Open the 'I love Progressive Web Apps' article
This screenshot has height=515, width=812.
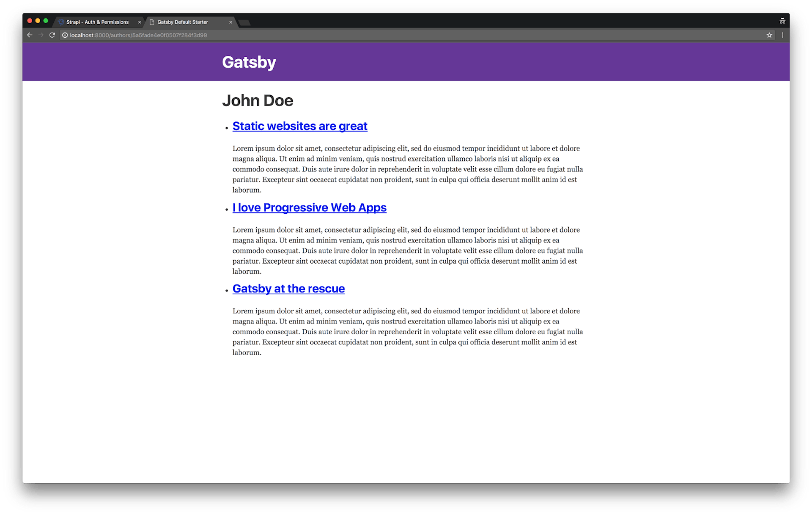309,207
